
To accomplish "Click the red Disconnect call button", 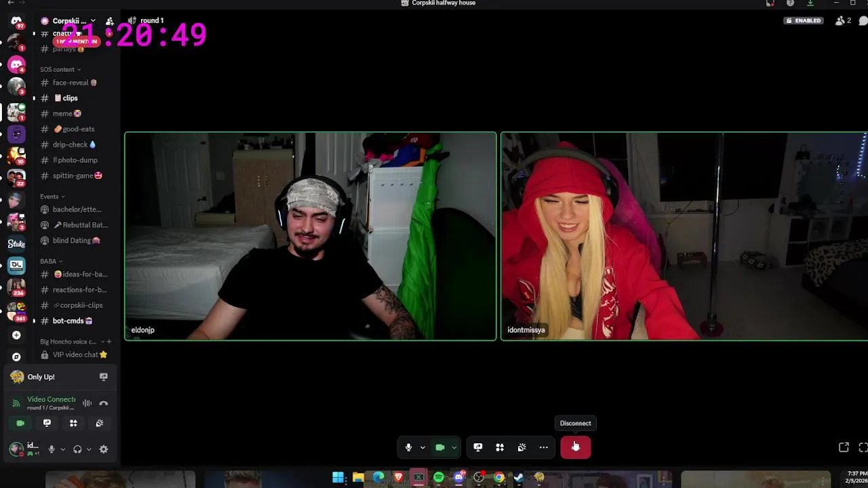I will point(576,447).
